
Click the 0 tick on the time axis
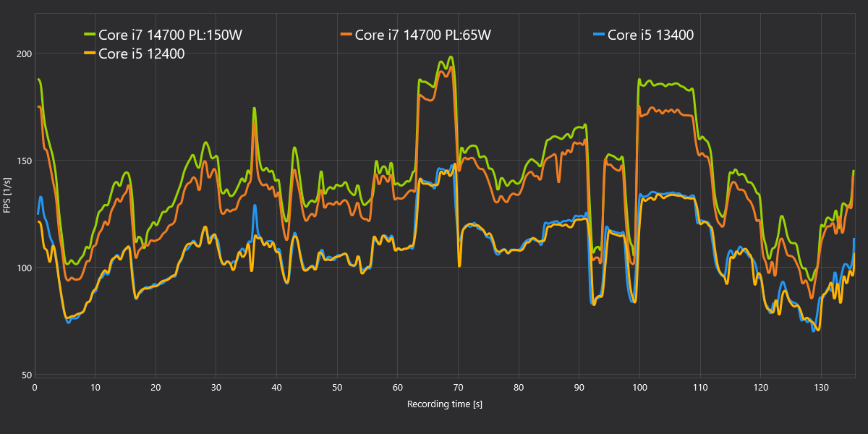coord(35,388)
